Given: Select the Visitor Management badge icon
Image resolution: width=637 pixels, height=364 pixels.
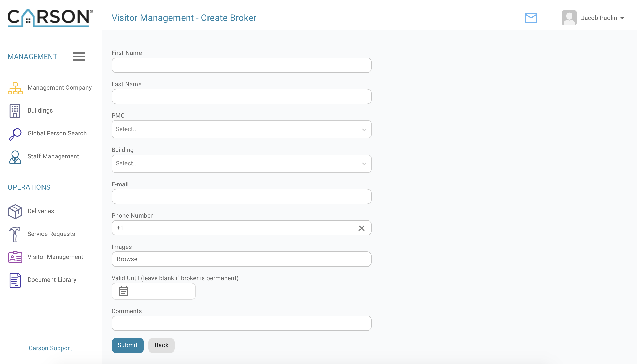Looking at the screenshot, I should pyautogui.click(x=15, y=257).
